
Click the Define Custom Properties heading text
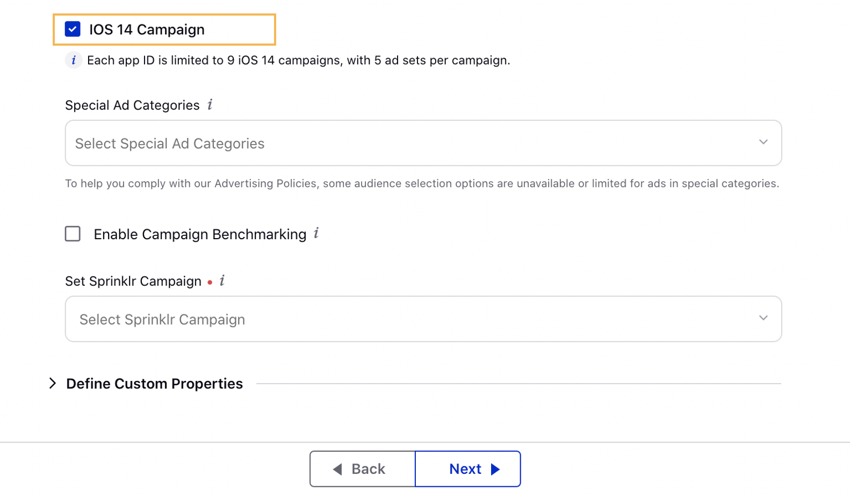click(x=154, y=384)
